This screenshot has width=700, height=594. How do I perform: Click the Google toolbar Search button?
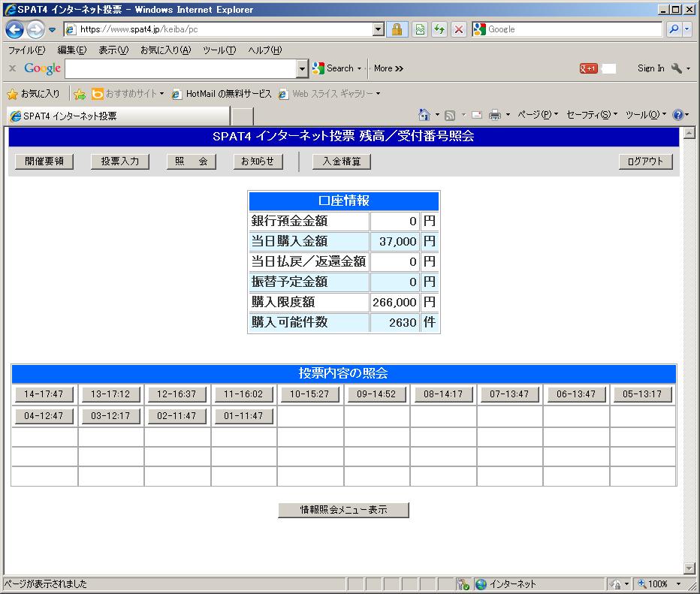tap(336, 68)
